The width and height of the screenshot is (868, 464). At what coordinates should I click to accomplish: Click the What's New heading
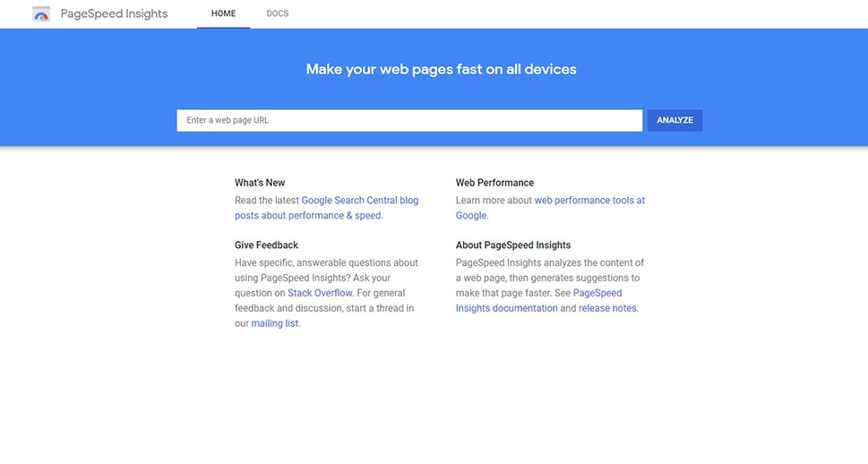tap(260, 183)
